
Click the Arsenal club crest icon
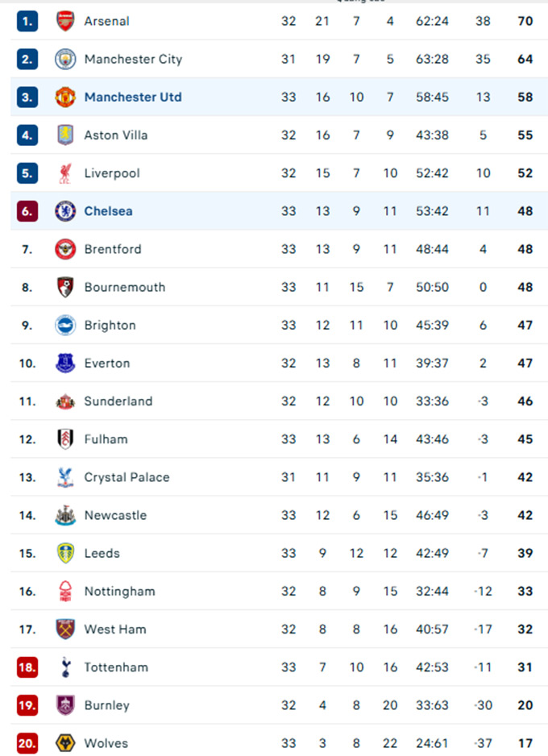[x=65, y=21]
